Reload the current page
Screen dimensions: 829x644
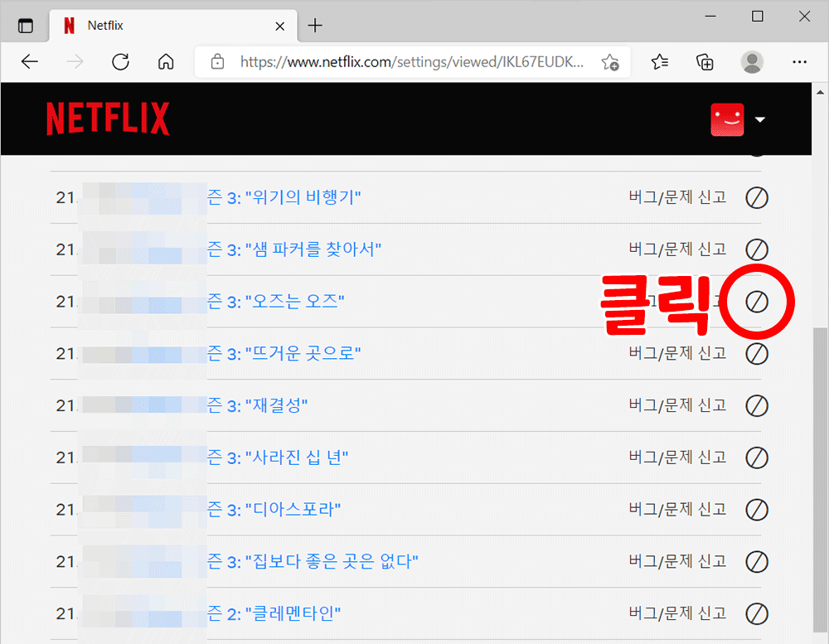pos(120,62)
